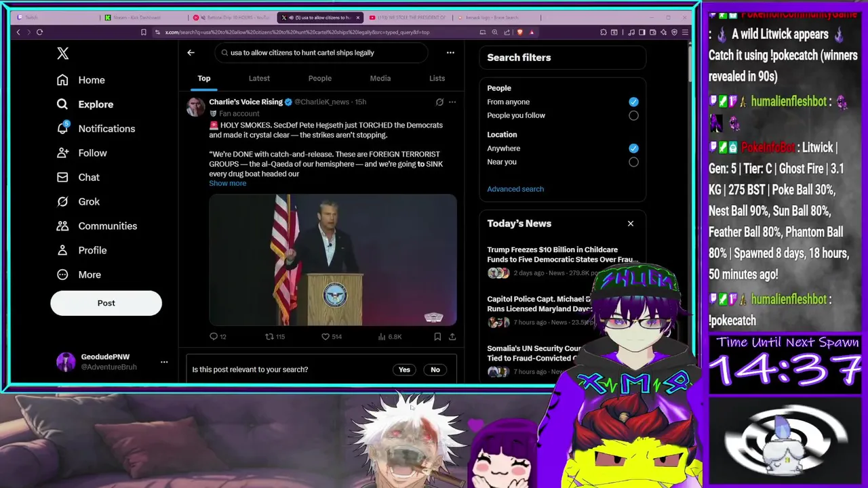Expand post with Show more

[x=228, y=184]
